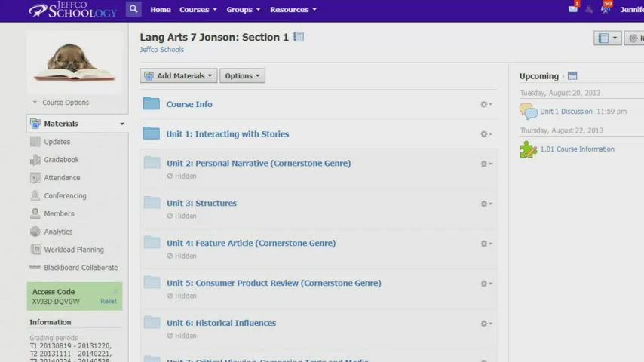The width and height of the screenshot is (644, 362).
Task: Open the Options dropdown button
Action: (242, 76)
